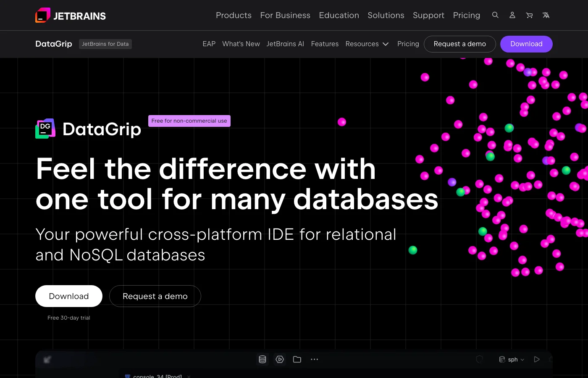
Task: Open the Support menu
Action: (x=428, y=15)
